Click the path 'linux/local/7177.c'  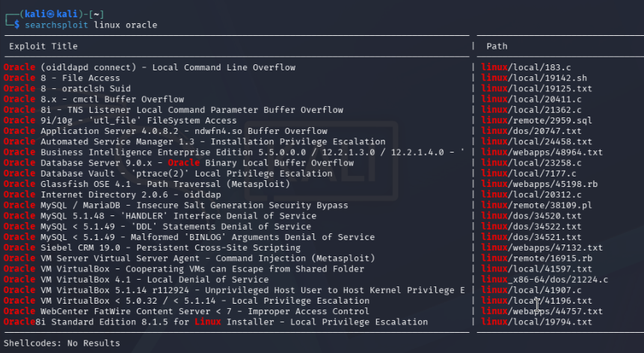click(x=529, y=174)
